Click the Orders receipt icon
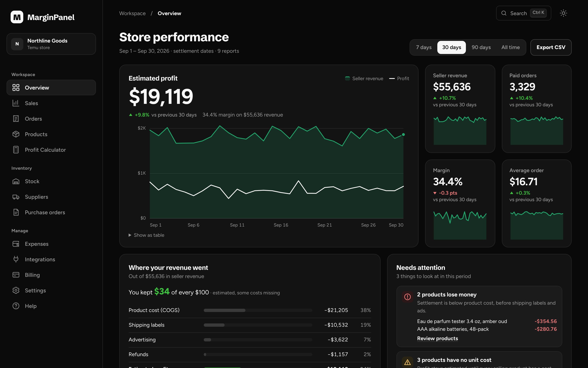The image size is (588, 368). [16, 119]
